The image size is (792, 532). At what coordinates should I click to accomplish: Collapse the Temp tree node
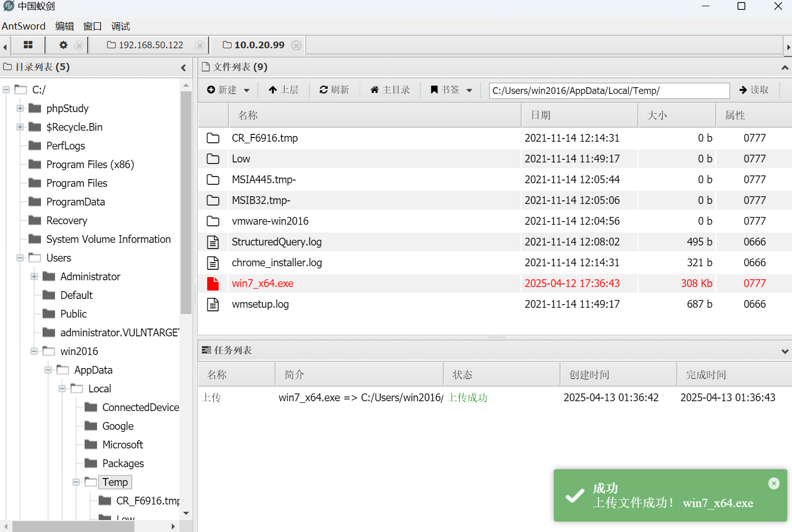(76, 482)
